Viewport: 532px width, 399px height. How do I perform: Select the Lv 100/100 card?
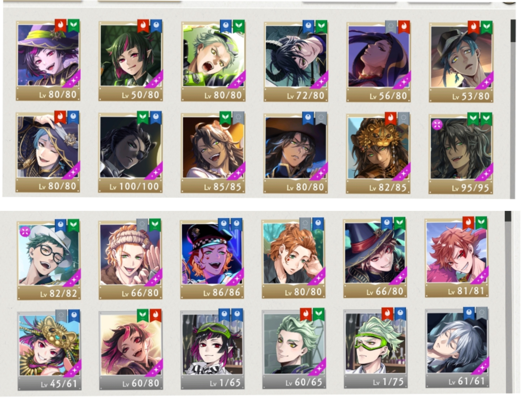tap(131, 152)
